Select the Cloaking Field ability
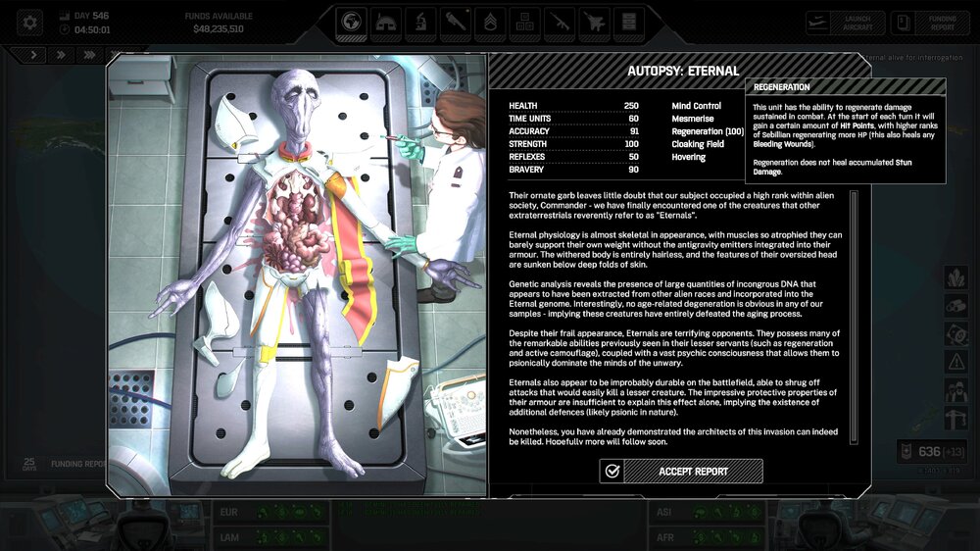This screenshot has height=551, width=980. pos(698,144)
